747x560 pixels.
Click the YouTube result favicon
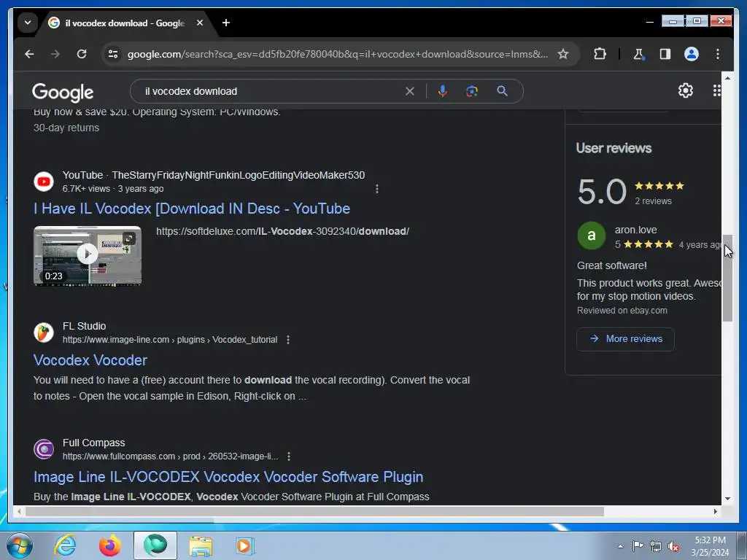coord(43,182)
